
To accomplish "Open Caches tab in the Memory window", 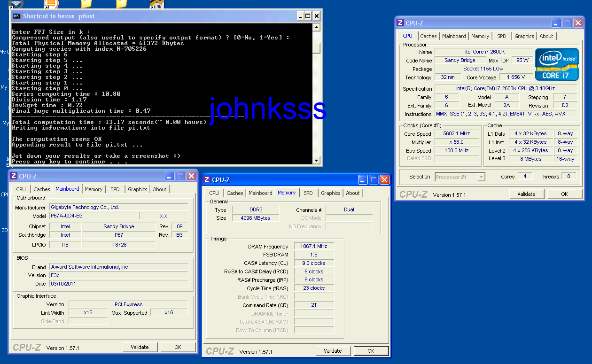I will coord(235,193).
